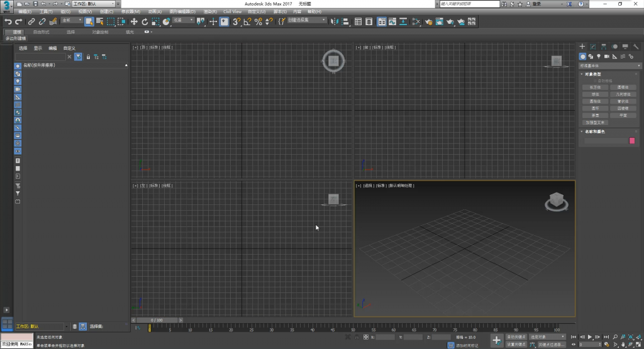Click the Play Animation button
This screenshot has width=644, height=349.
[x=590, y=337]
